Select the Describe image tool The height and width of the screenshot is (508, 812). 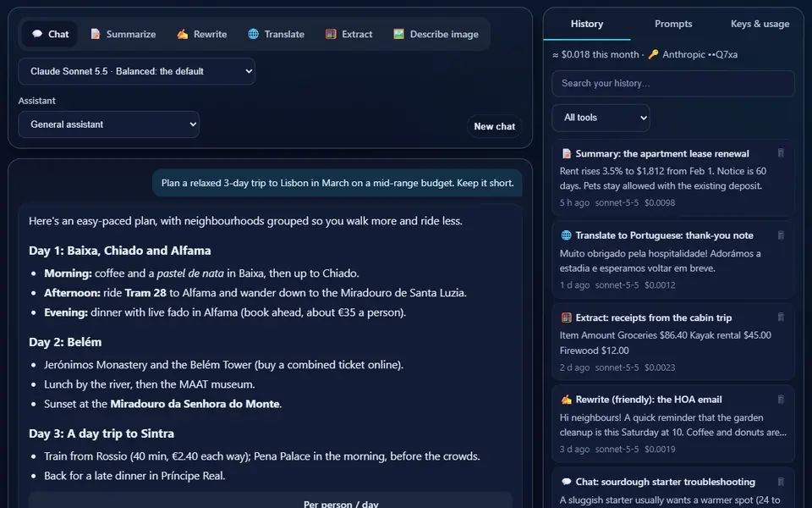pos(436,34)
